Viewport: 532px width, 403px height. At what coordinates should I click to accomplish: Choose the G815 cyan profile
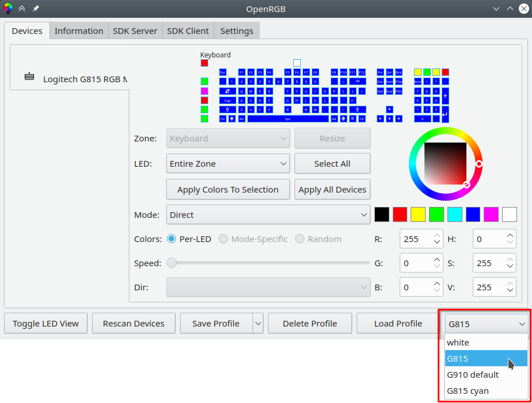tap(486, 391)
